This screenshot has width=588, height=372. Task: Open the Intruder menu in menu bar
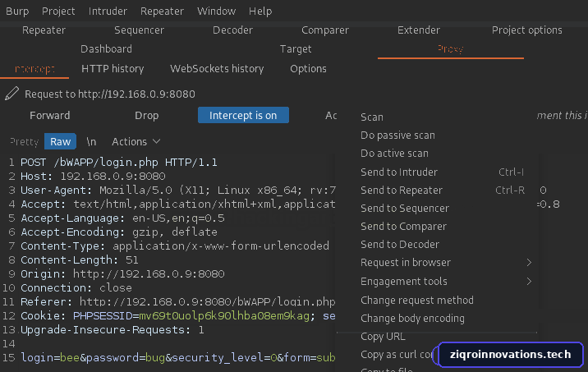click(x=108, y=11)
